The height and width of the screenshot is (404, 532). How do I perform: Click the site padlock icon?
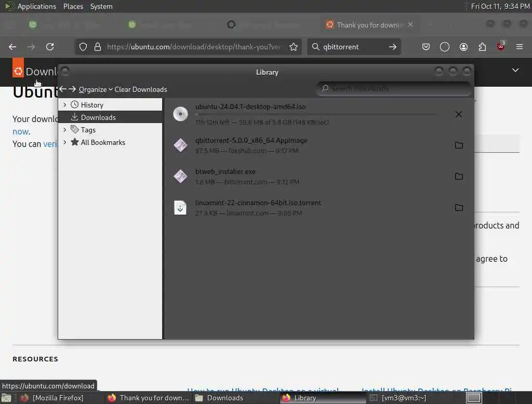pos(98,47)
